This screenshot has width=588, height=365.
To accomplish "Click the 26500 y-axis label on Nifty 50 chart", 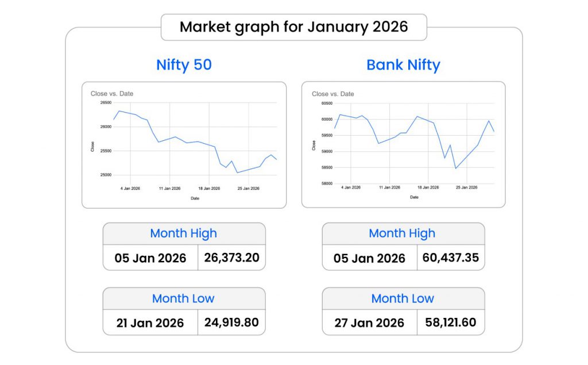I will click(106, 103).
